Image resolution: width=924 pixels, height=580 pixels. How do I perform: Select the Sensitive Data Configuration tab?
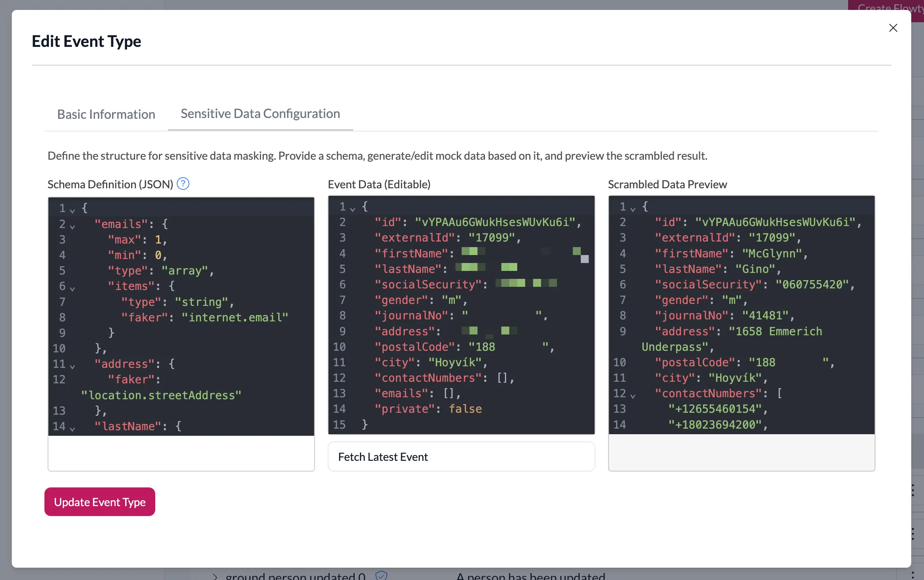coord(260,114)
